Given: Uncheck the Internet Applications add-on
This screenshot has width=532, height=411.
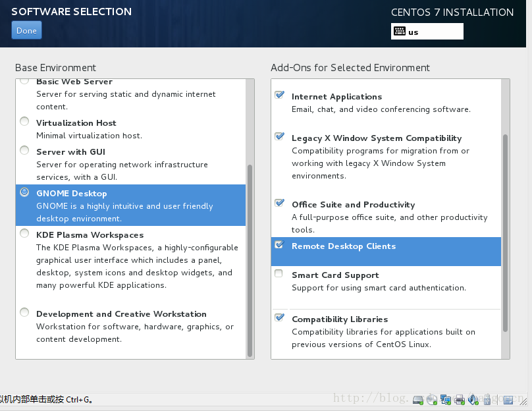Looking at the screenshot, I should pos(279,96).
